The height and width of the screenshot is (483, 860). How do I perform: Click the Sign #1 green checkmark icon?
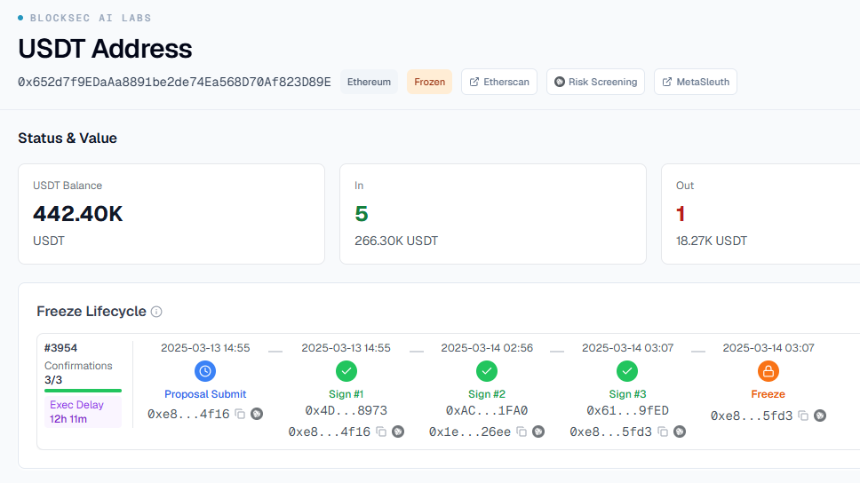tap(346, 371)
